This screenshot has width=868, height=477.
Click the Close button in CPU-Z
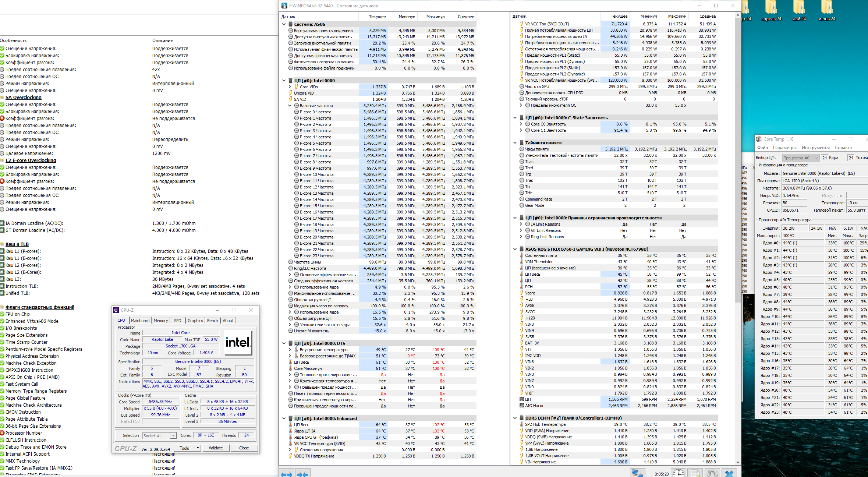coord(244,448)
